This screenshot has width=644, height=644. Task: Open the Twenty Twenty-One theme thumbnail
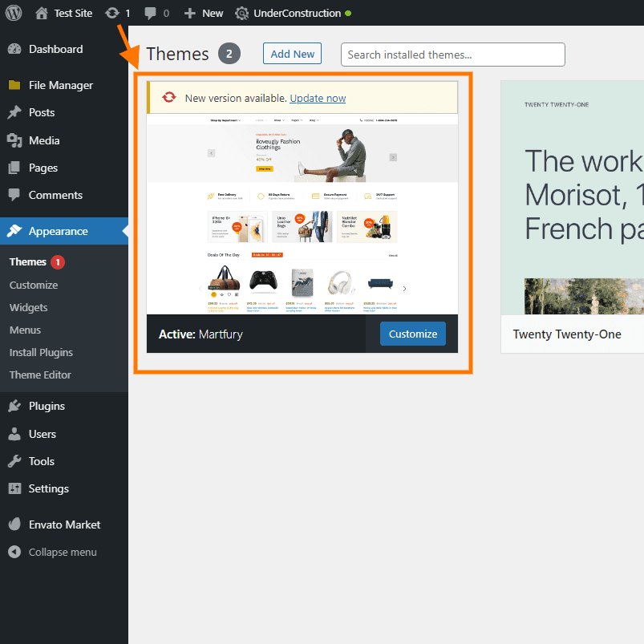pos(572,197)
